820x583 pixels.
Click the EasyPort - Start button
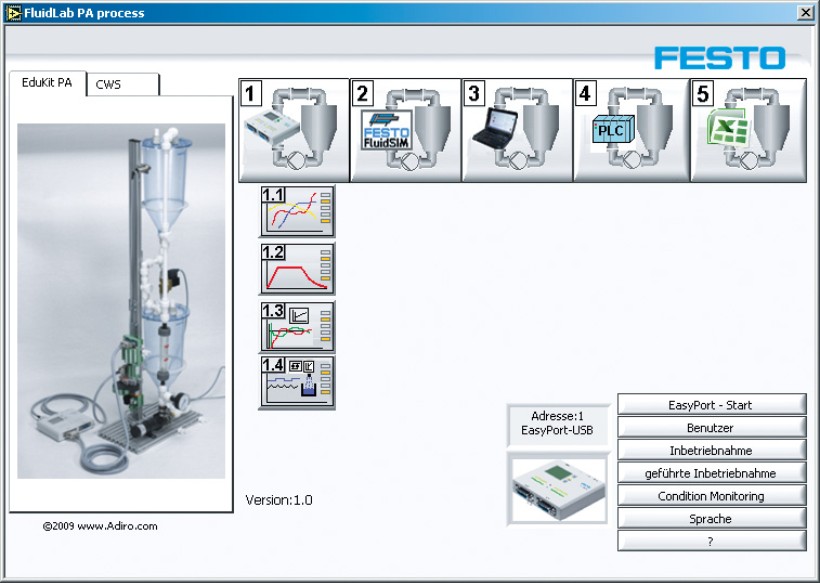[x=712, y=405]
